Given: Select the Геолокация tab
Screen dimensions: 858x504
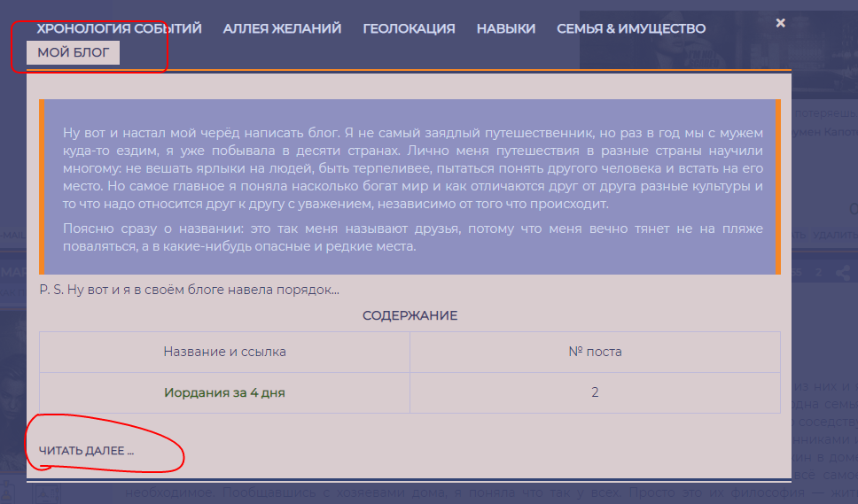Looking at the screenshot, I should pyautogui.click(x=409, y=28).
